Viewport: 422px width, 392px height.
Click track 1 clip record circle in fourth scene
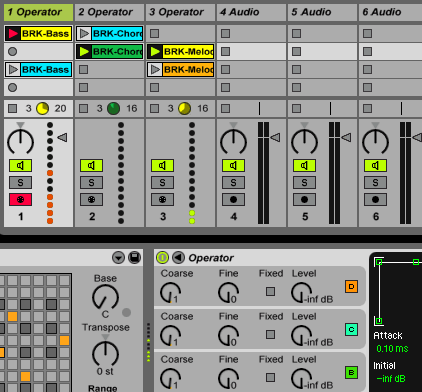13,87
